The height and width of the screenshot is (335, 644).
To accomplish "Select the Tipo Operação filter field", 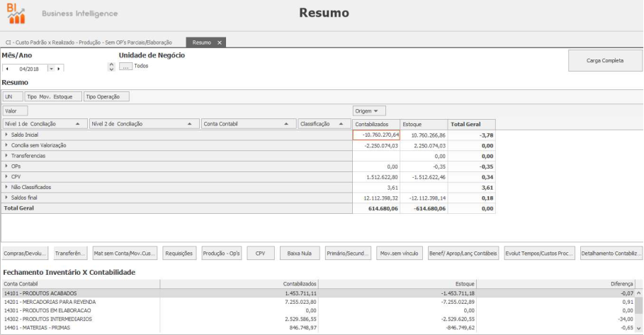I will tap(106, 96).
